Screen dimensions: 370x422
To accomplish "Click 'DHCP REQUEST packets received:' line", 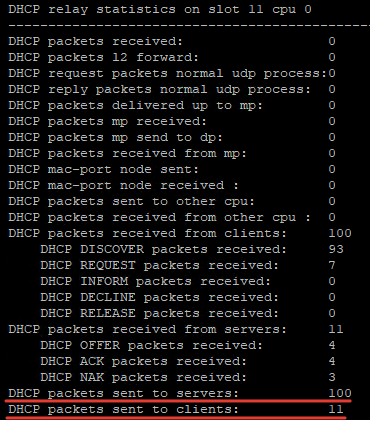I will pyautogui.click(x=188, y=265).
